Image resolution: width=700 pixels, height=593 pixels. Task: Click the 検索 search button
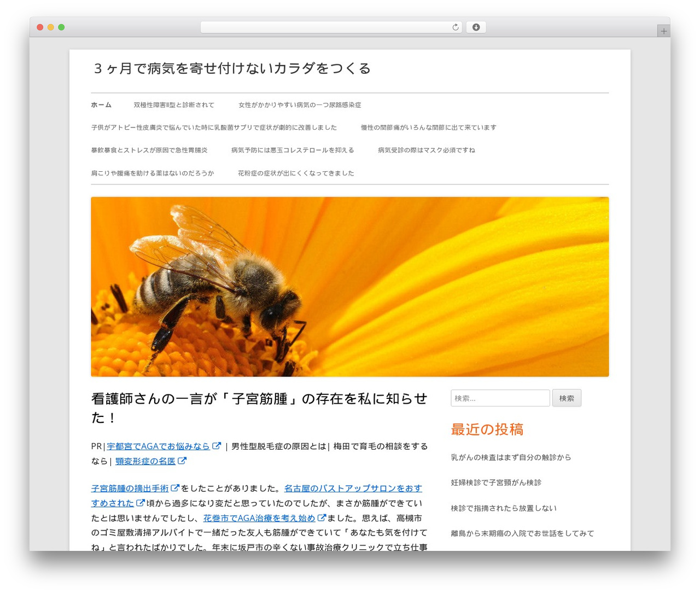tap(567, 398)
